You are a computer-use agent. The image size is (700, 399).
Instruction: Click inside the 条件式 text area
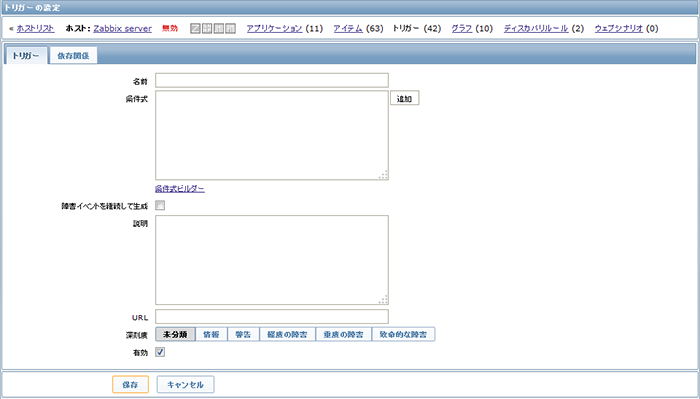[272, 136]
